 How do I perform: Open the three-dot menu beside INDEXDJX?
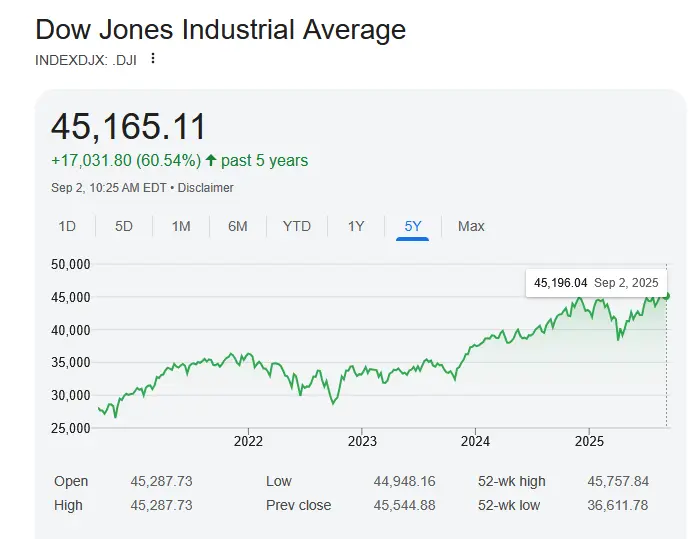[153, 58]
